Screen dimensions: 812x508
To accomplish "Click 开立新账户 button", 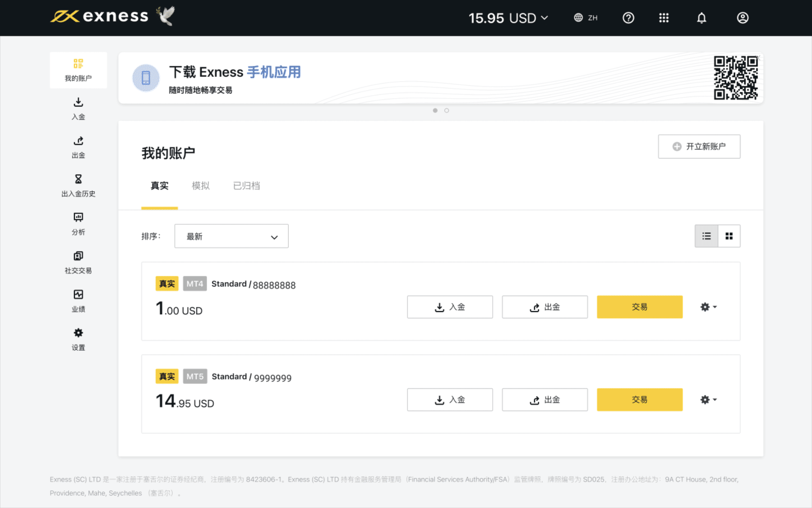I will 699,147.
